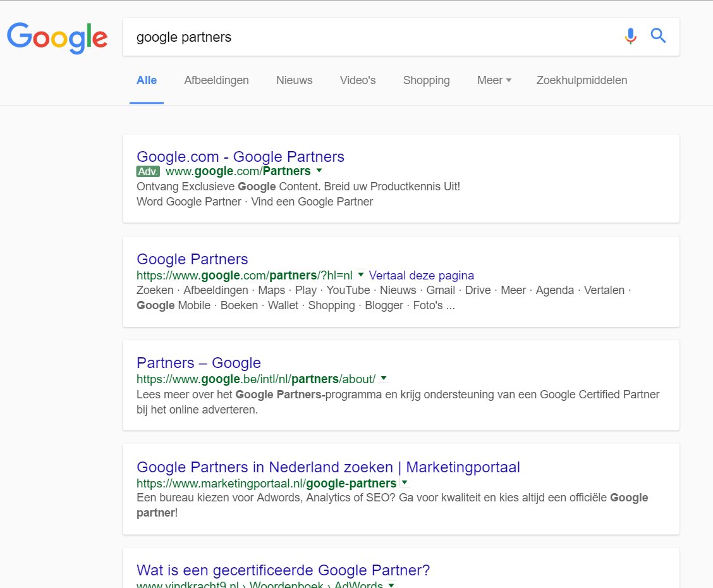The height and width of the screenshot is (588, 713).
Task: Click the www.google.com/Partners ad URL text
Action: pyautogui.click(x=238, y=171)
